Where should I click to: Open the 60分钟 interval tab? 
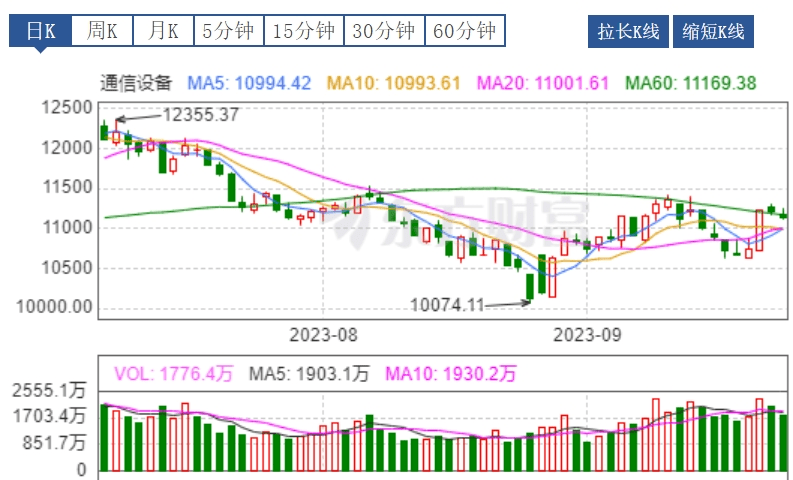click(464, 31)
